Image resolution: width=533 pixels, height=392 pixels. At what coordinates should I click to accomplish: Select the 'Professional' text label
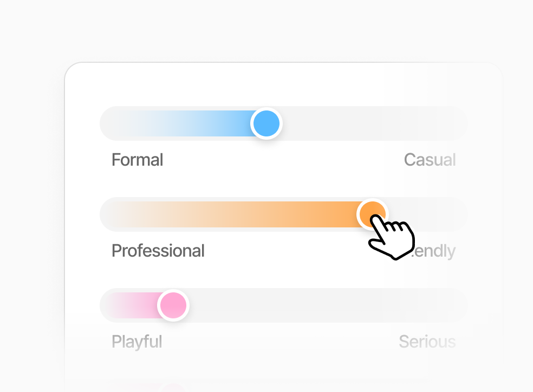pyautogui.click(x=158, y=251)
